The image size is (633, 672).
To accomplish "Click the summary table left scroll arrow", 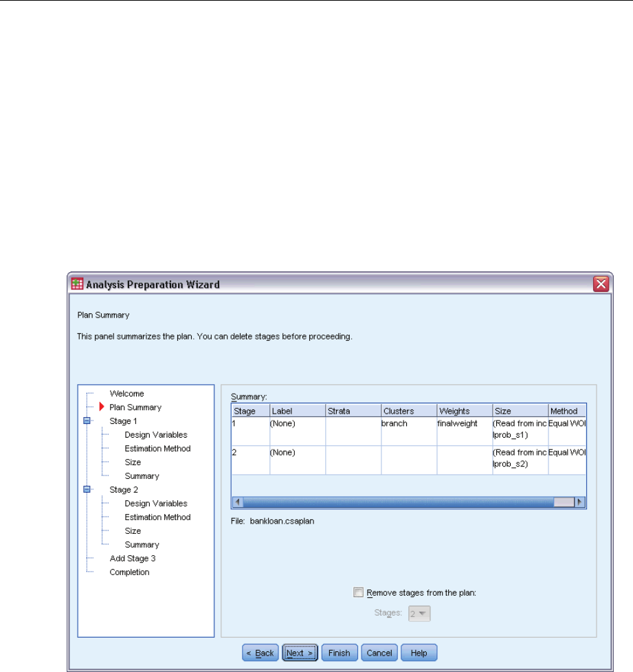I will (x=237, y=502).
